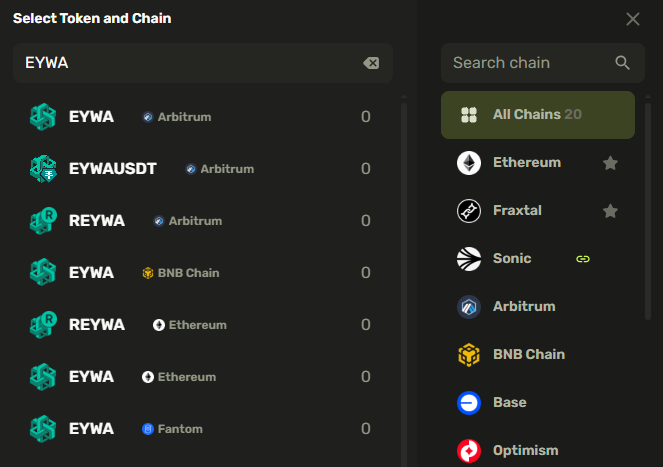Select Ethereum chain from list
The width and height of the screenshot is (663, 467).
(x=527, y=163)
